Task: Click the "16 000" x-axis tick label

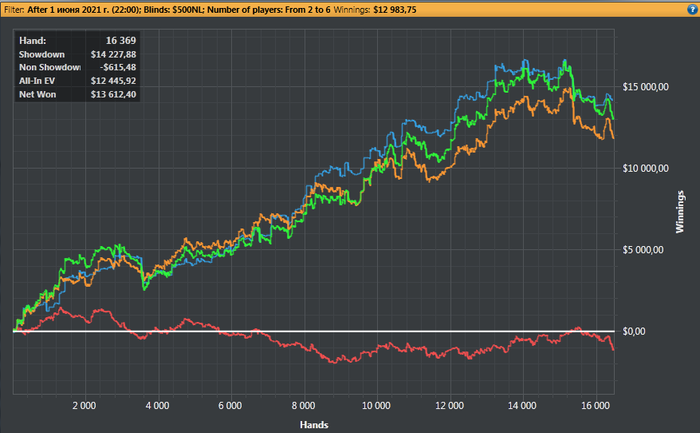Action: 595,406
